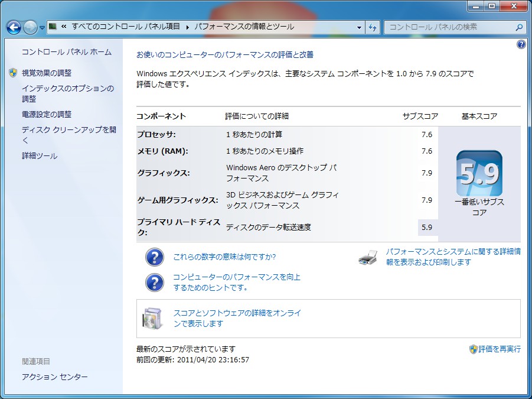Expand the arrow after すべてのコントロール パネル項目
532x399 pixels.
[x=187, y=27]
